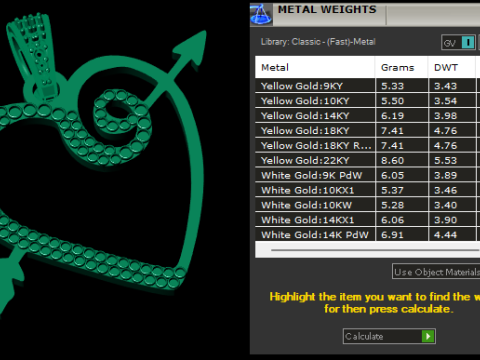Select the Yellow Gold:22KY row
The width and height of the screenshot is (480, 360).
(368, 160)
